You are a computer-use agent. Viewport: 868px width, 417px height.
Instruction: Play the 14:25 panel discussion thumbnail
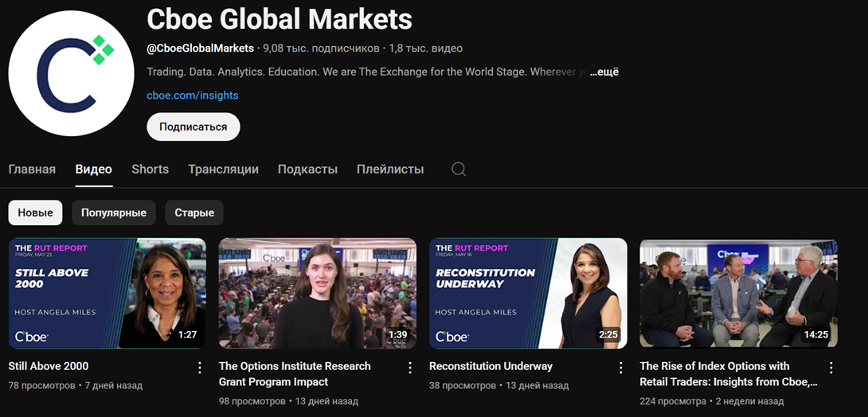738,293
